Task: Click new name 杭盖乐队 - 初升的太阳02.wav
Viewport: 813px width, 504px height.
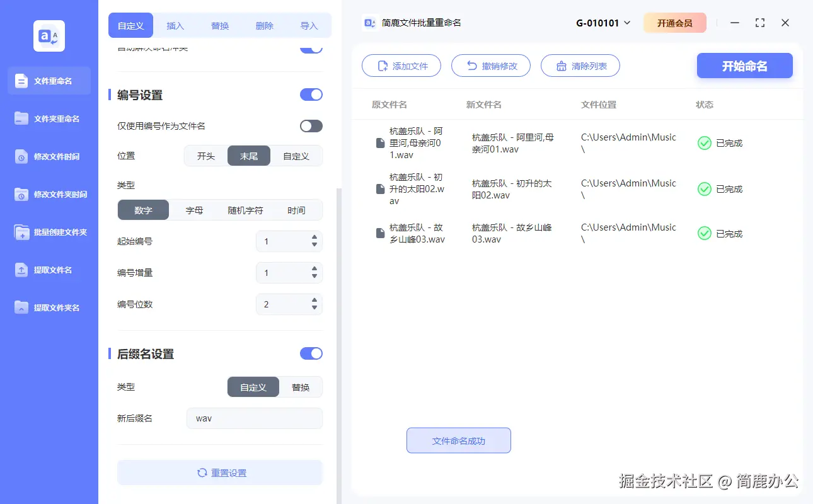Action: coord(512,189)
